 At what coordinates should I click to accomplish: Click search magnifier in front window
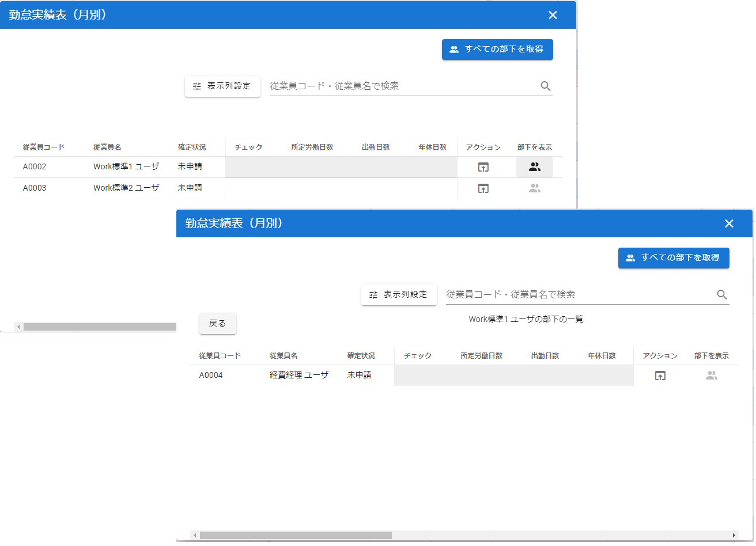722,295
